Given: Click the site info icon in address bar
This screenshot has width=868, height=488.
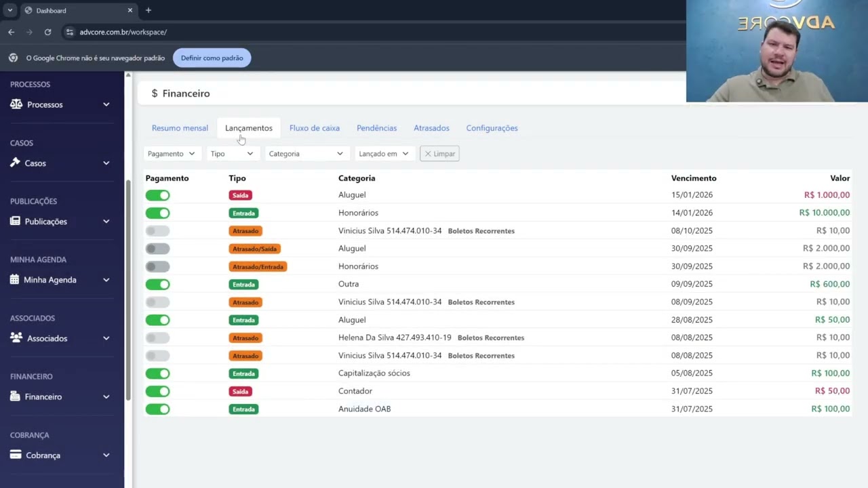Looking at the screenshot, I should click(x=69, y=32).
